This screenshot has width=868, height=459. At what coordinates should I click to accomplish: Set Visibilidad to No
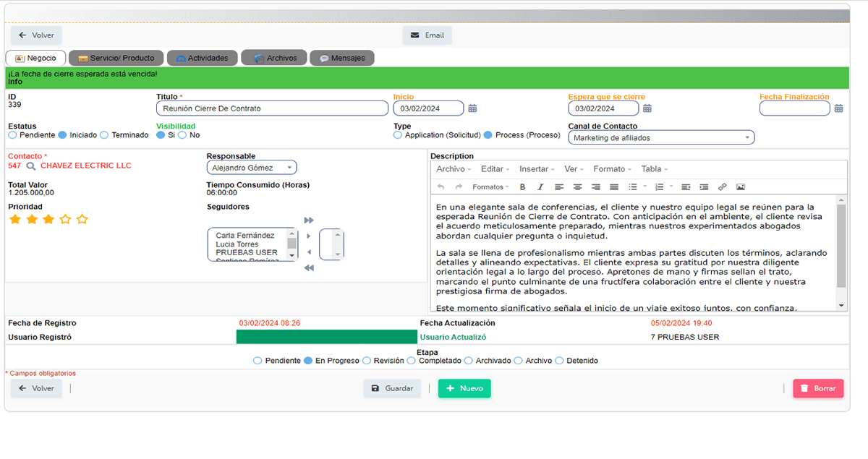click(182, 135)
